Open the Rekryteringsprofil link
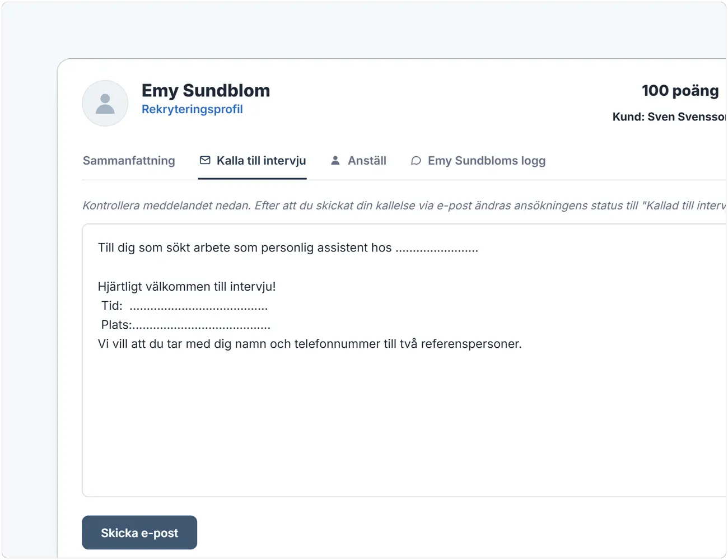The height and width of the screenshot is (560, 728). pos(192,109)
